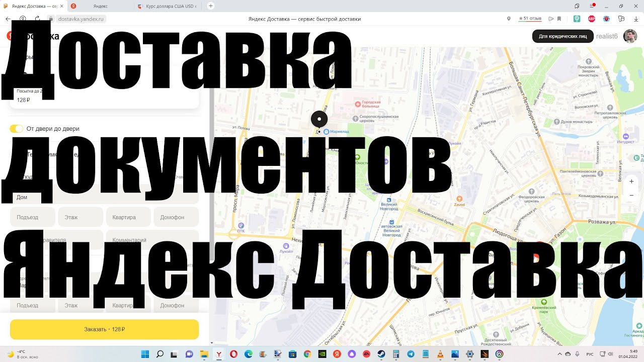Viewport: 644px width, 362px height.
Task: Click the upper 'Квартира' input field
Action: [128, 217]
